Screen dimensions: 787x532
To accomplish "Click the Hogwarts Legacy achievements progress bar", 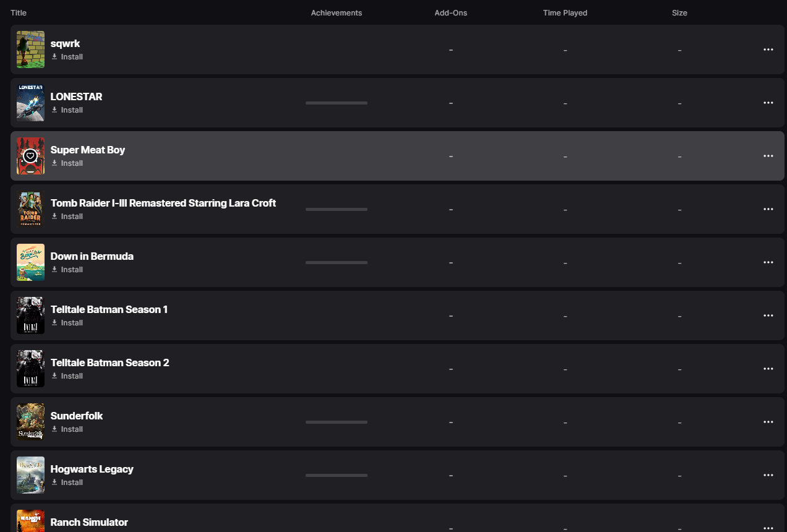I will (337, 475).
